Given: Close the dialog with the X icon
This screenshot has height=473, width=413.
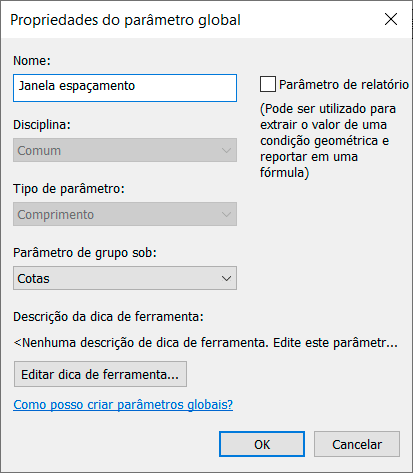Looking at the screenshot, I should coord(391,19).
